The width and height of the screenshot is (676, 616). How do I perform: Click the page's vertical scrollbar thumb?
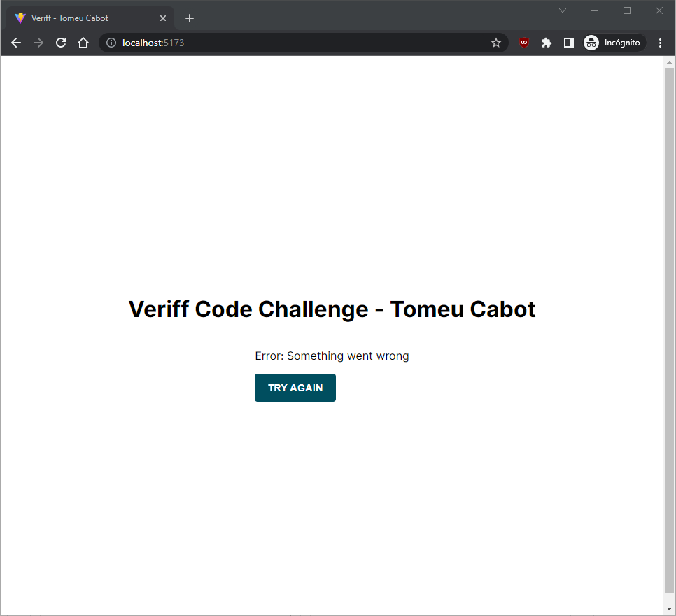click(669, 330)
